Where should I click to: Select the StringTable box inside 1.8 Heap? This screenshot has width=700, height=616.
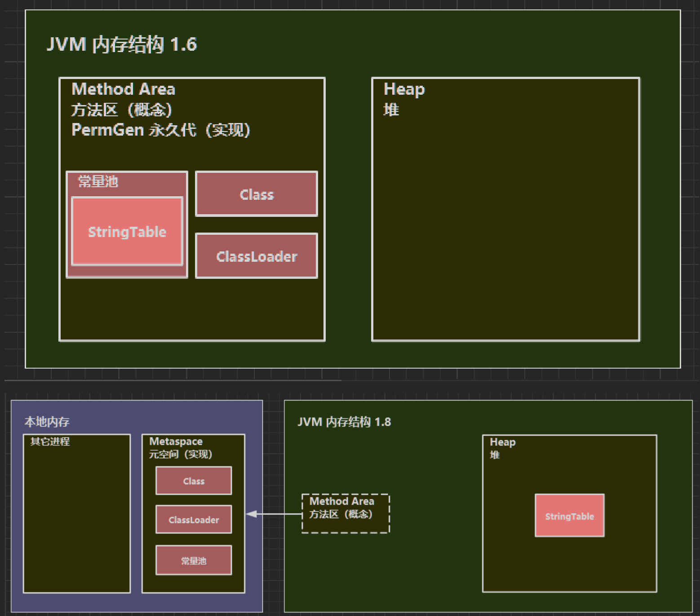[569, 516]
